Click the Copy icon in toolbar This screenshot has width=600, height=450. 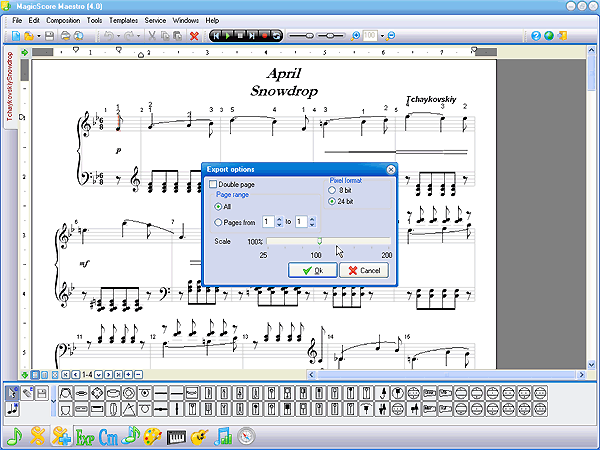coord(165,36)
